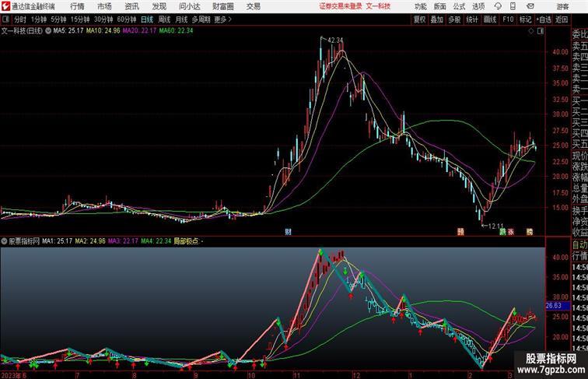Open the mobile phone icon in title bar
This screenshot has width=588, height=379.
pyautogui.click(x=513, y=6)
